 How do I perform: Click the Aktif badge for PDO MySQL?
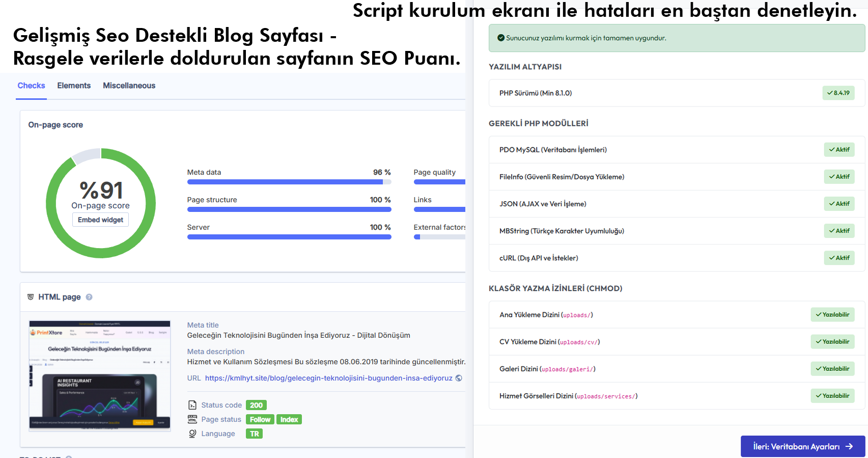(839, 150)
